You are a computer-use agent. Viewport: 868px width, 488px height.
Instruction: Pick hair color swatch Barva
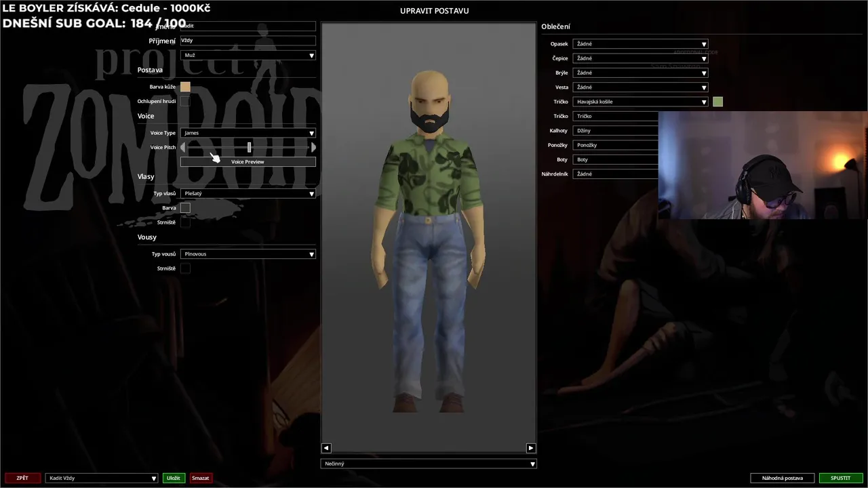pyautogui.click(x=185, y=207)
